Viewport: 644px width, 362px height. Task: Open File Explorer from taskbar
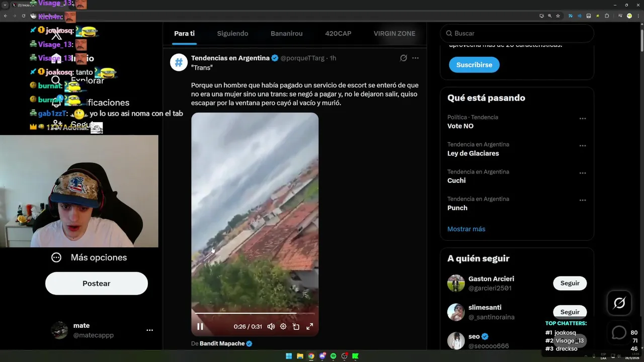300,356
